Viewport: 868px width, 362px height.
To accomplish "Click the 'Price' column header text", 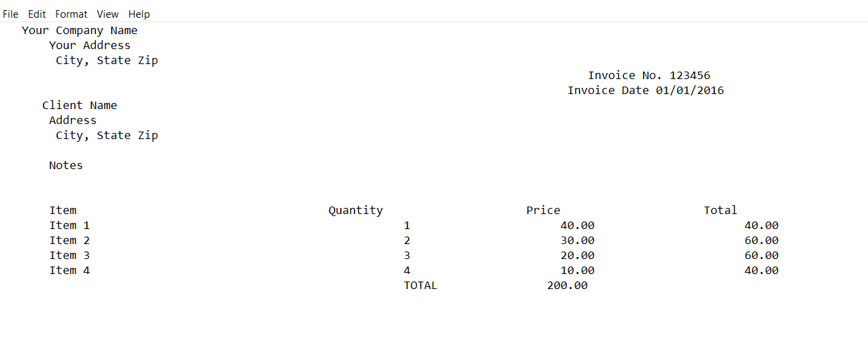I will pyautogui.click(x=543, y=211).
